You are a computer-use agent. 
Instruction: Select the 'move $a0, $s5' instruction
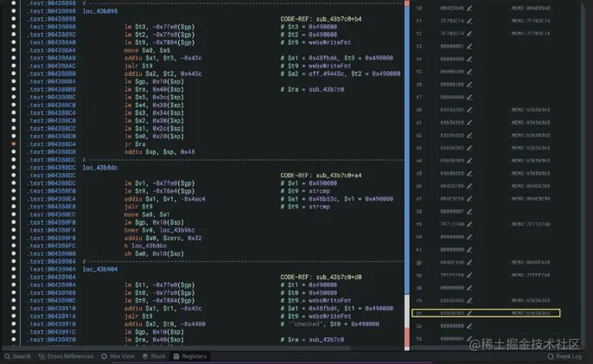pyautogui.click(x=147, y=50)
